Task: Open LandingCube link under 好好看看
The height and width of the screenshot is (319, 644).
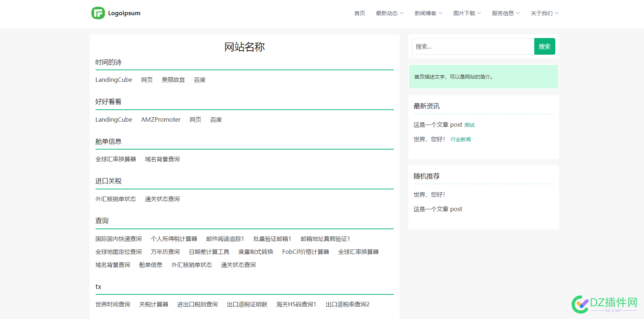Action: pyautogui.click(x=114, y=119)
